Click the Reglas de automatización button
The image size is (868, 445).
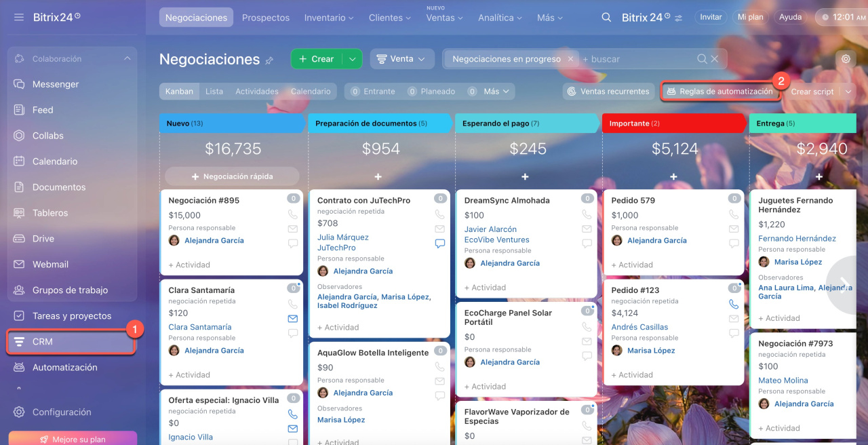(x=720, y=91)
